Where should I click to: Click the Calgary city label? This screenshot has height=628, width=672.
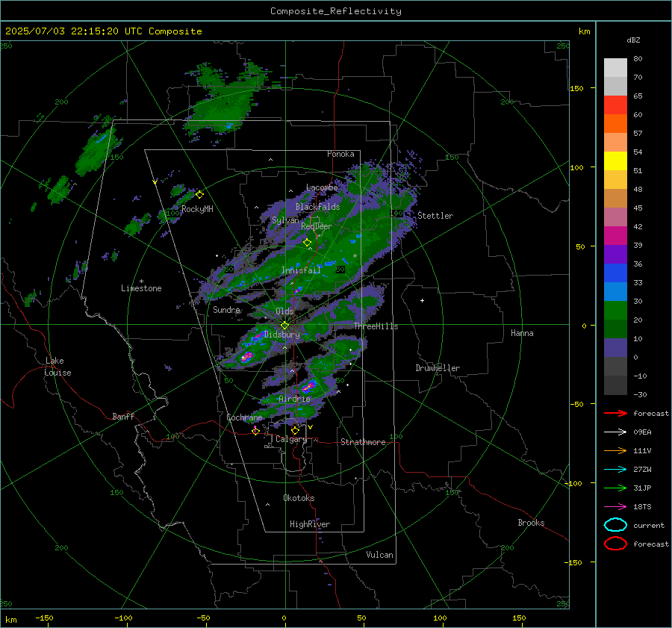point(291,439)
